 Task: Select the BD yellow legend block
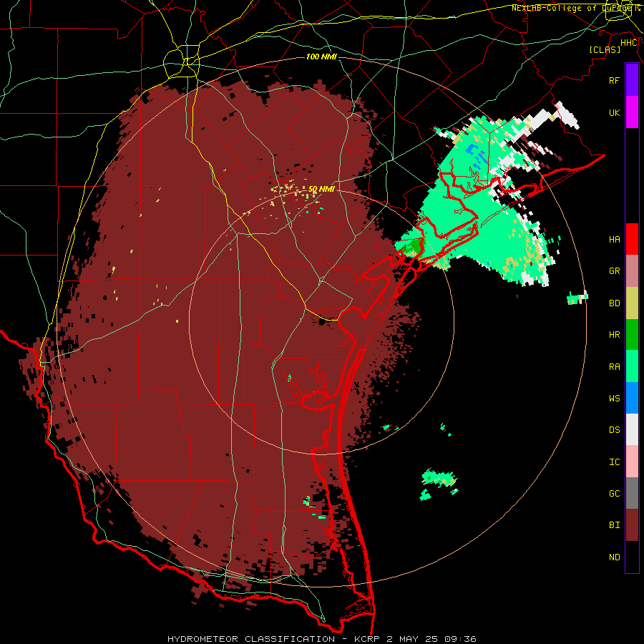pos(632,303)
